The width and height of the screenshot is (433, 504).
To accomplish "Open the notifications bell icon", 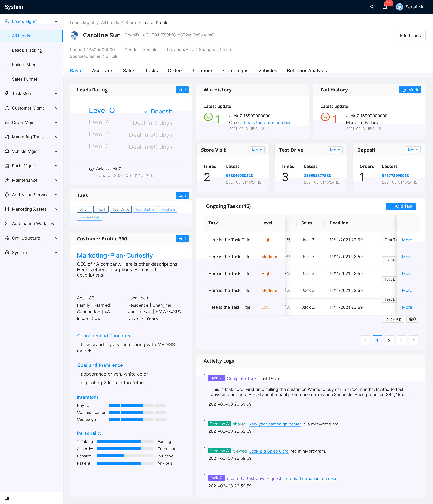I will [x=385, y=7].
